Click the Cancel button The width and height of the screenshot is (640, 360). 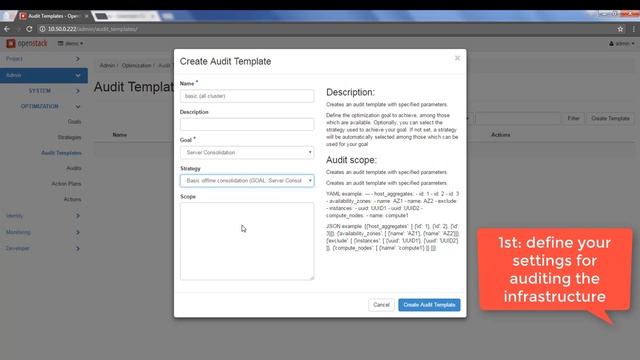point(381,305)
